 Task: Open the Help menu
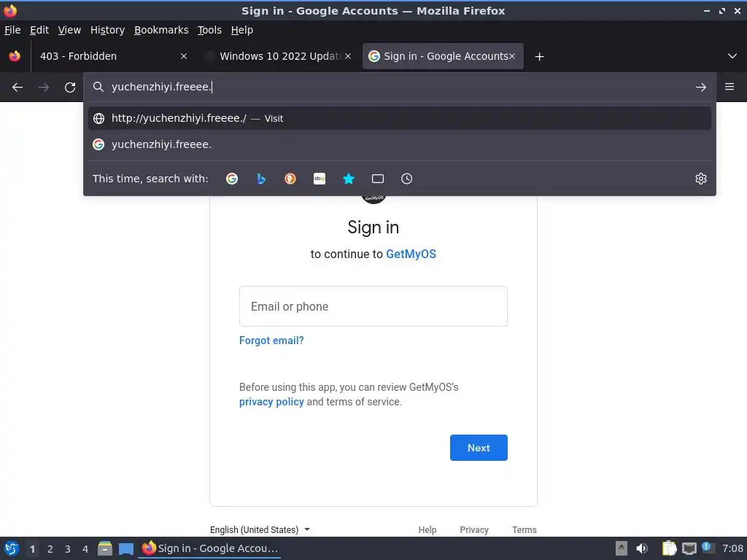click(x=242, y=30)
